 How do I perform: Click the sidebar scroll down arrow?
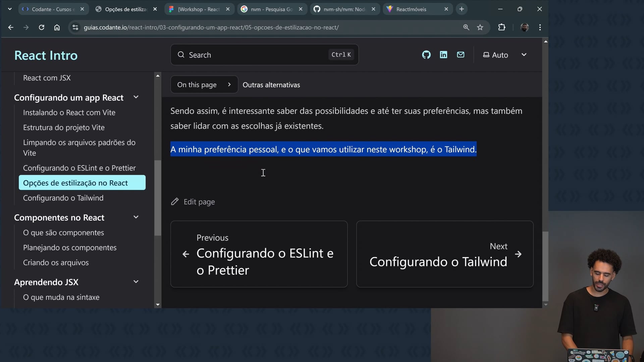[158, 305]
